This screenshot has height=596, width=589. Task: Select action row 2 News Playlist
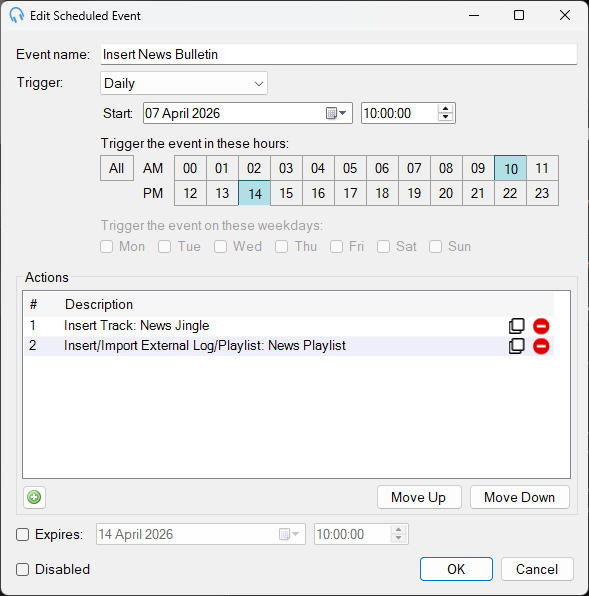(x=289, y=346)
